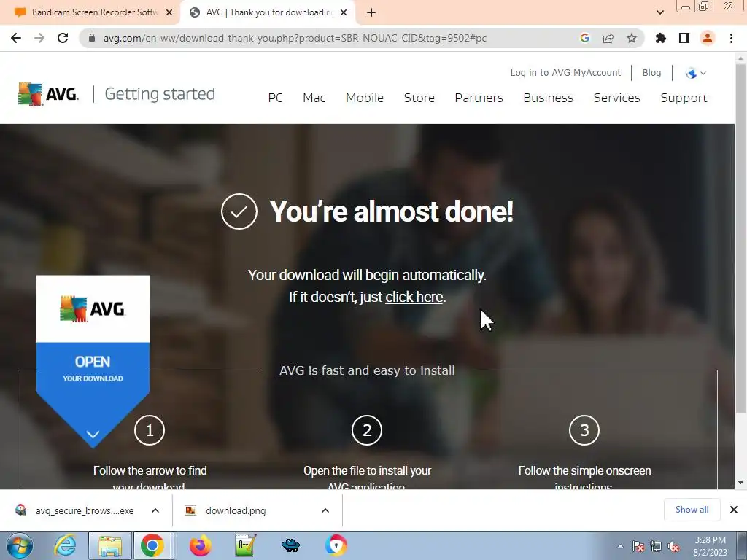Screen dimensions: 747x560
Task: Click the 'click here' download link
Action: (x=414, y=297)
